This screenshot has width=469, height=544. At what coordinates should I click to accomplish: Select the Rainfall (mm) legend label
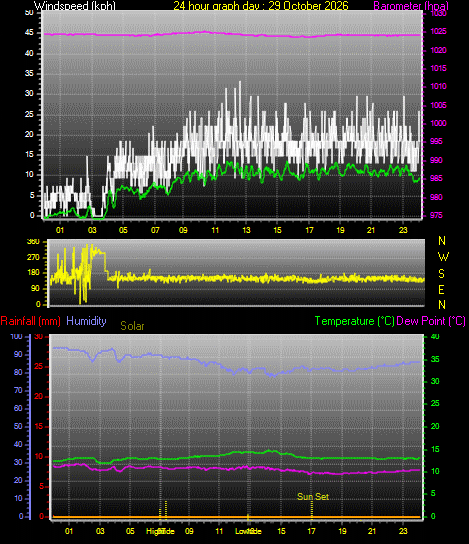(x=31, y=321)
